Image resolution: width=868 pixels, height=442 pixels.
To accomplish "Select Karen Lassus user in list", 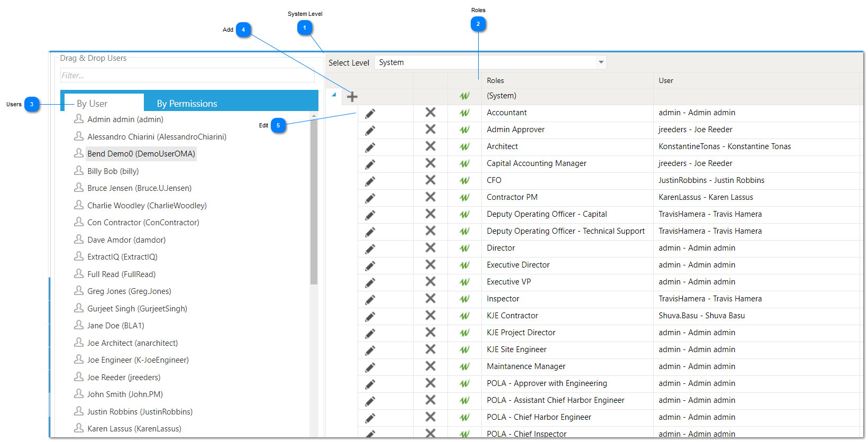I will (x=134, y=429).
